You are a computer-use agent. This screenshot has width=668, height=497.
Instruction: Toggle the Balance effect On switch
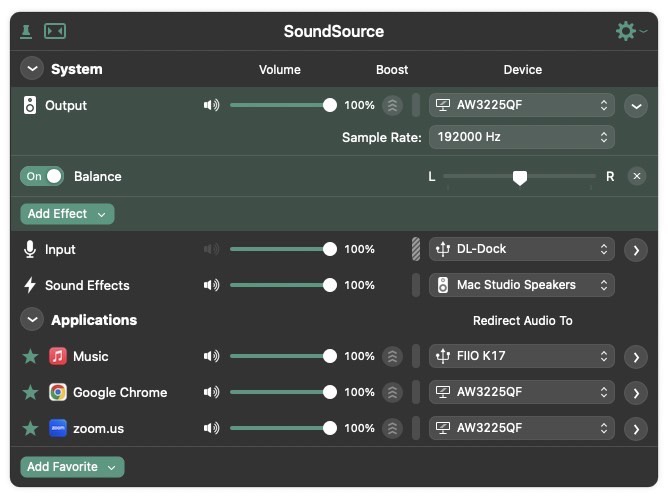point(42,176)
